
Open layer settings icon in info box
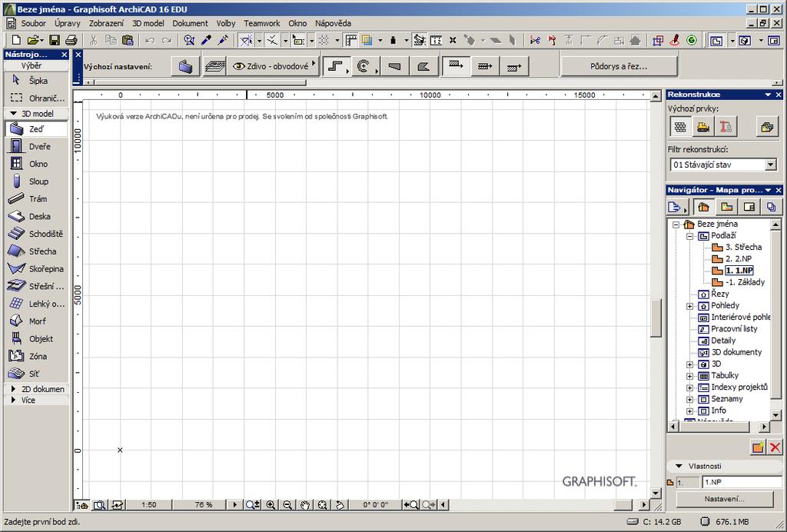214,66
